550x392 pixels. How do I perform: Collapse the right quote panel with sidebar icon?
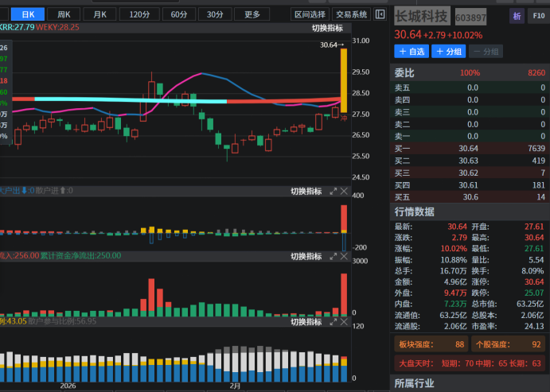coord(380,14)
